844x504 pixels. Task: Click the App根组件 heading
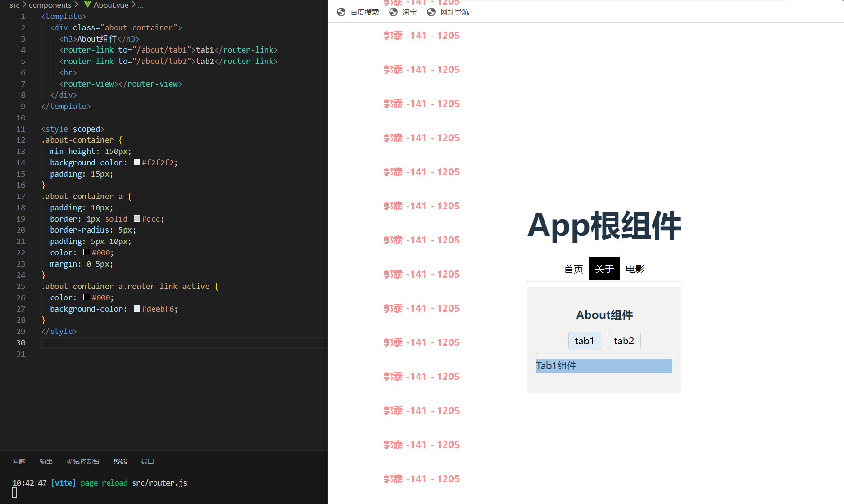pos(604,226)
